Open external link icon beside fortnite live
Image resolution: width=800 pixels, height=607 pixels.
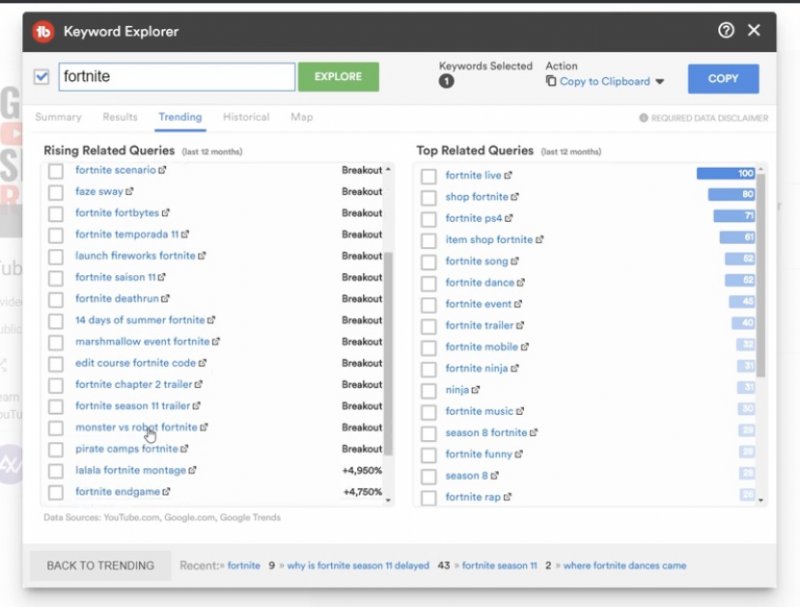tap(509, 175)
